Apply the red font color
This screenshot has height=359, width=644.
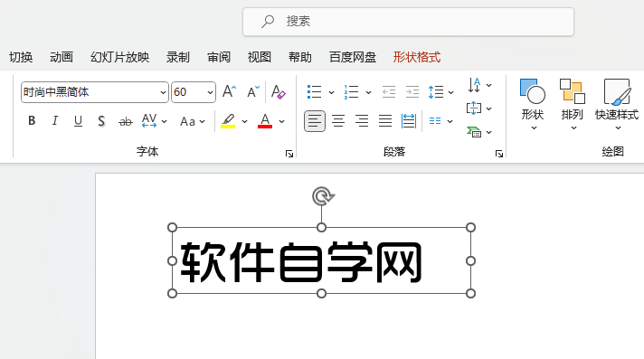pos(265,121)
